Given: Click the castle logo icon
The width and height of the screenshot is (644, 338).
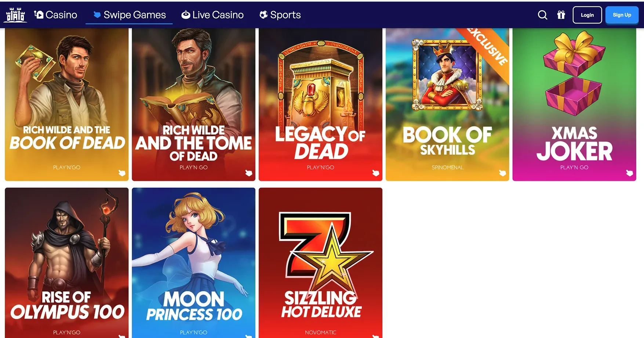Looking at the screenshot, I should (x=15, y=15).
